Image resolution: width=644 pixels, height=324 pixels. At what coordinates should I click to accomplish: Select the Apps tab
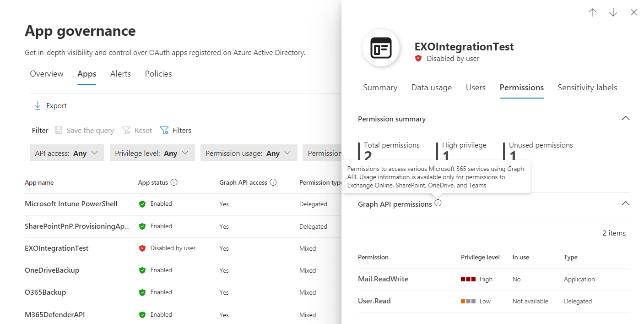pos(87,74)
